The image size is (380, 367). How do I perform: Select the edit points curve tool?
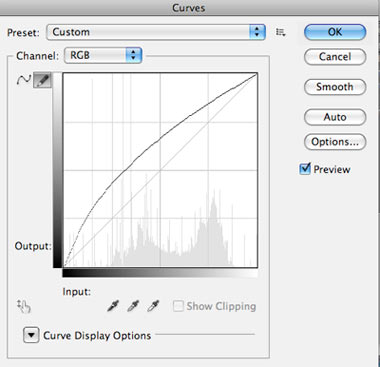pyautogui.click(x=24, y=80)
